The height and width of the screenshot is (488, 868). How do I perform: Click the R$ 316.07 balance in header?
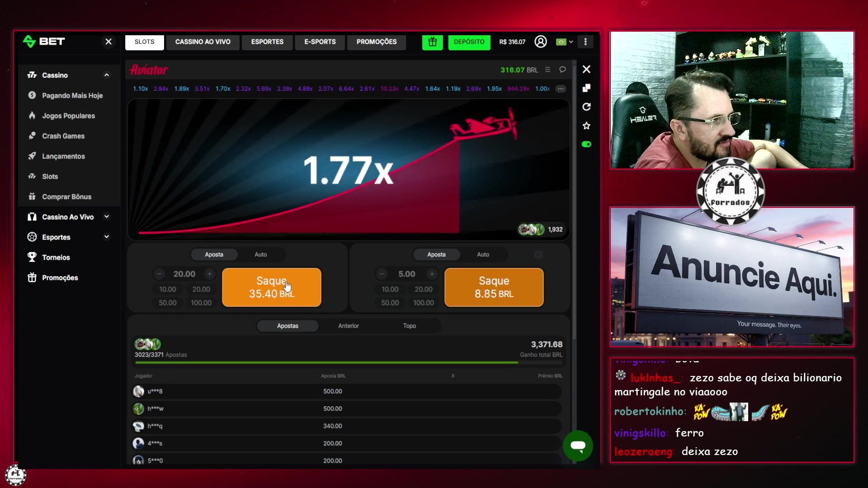coord(512,42)
